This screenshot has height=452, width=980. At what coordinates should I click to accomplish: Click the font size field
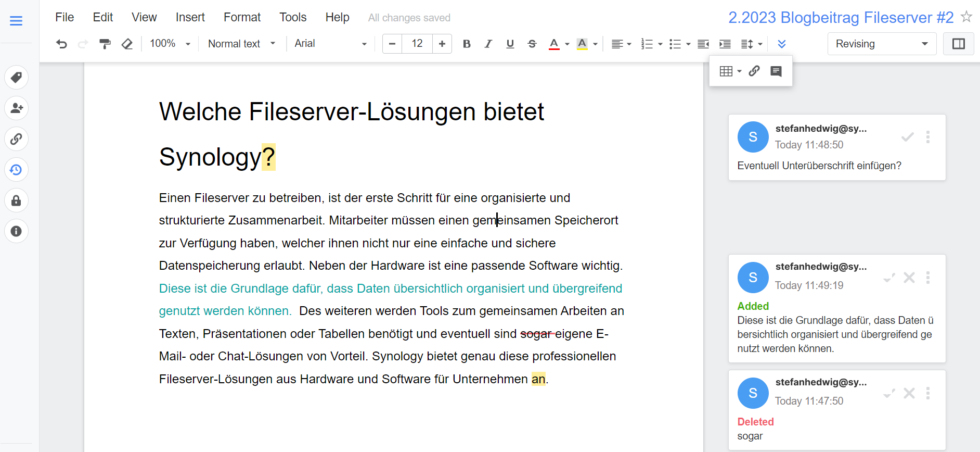click(417, 44)
